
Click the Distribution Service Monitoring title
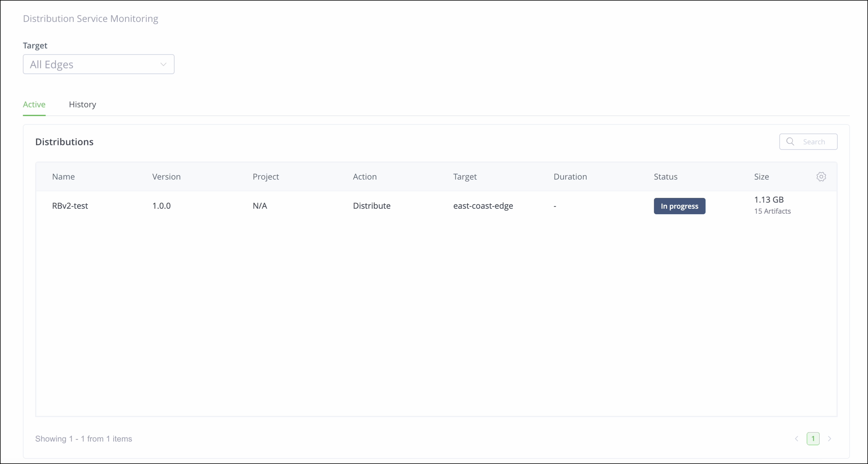click(x=90, y=19)
